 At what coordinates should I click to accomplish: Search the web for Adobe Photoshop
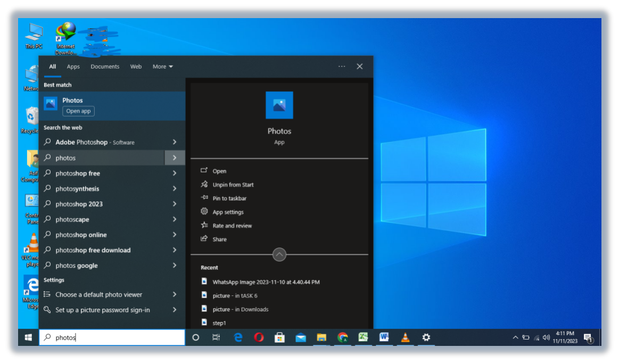[102, 142]
